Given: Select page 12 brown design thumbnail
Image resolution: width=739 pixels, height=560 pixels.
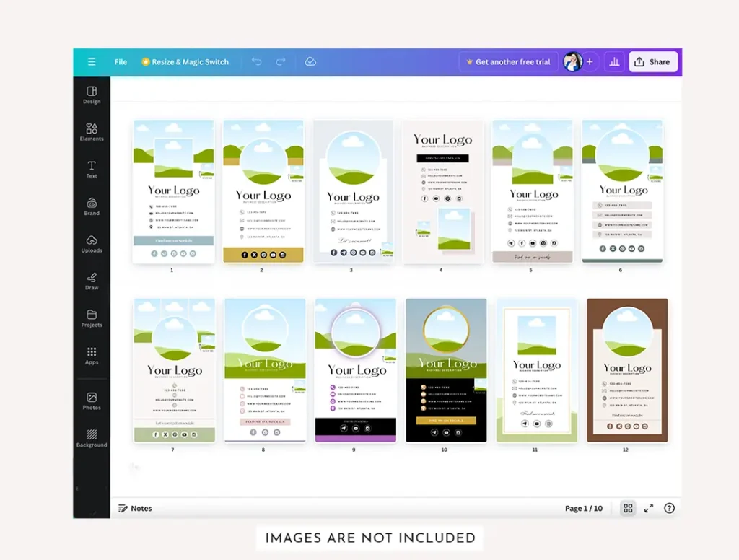Looking at the screenshot, I should coord(627,370).
